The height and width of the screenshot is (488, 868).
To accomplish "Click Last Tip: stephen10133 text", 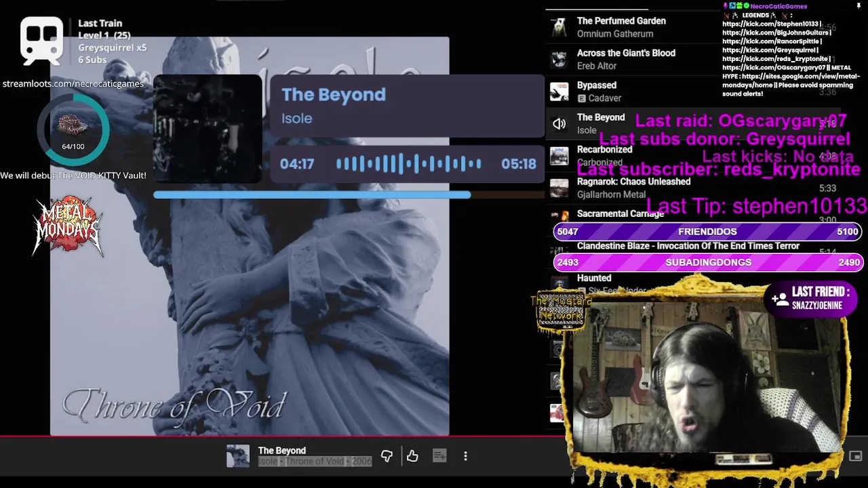I will click(757, 205).
